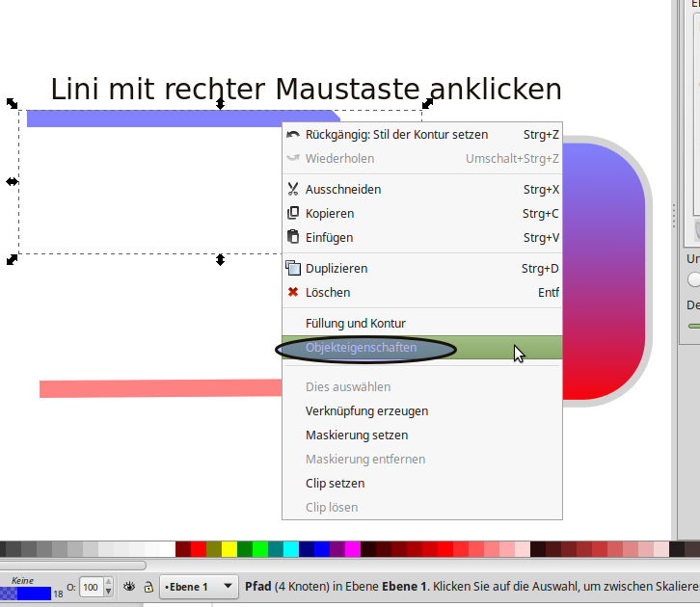Click the top-left scale handle of selection
700x607 pixels.
click(13, 103)
